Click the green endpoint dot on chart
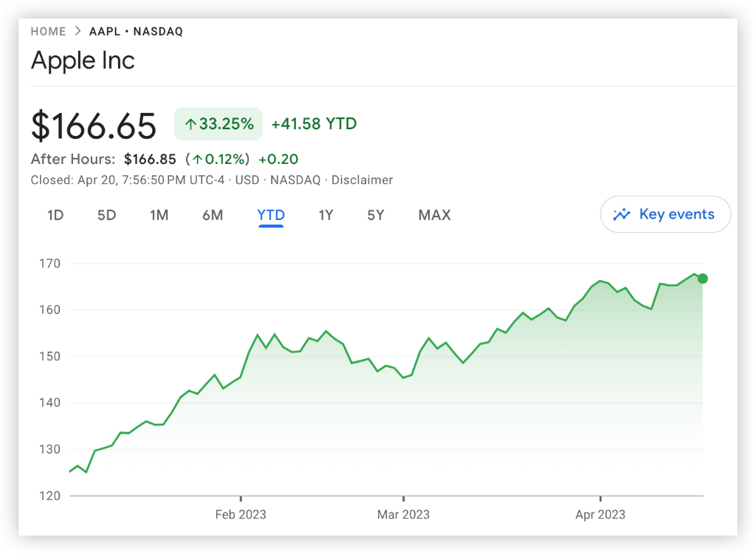The height and width of the screenshot is (554, 756). [x=703, y=278]
